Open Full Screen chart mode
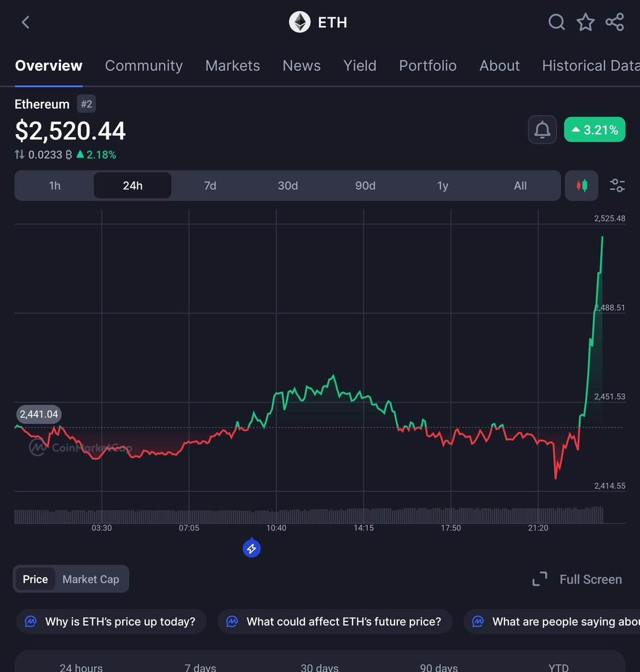 point(577,580)
